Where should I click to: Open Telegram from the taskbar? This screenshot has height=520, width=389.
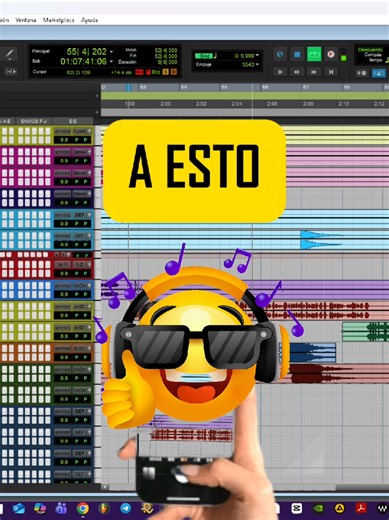pos(125,509)
